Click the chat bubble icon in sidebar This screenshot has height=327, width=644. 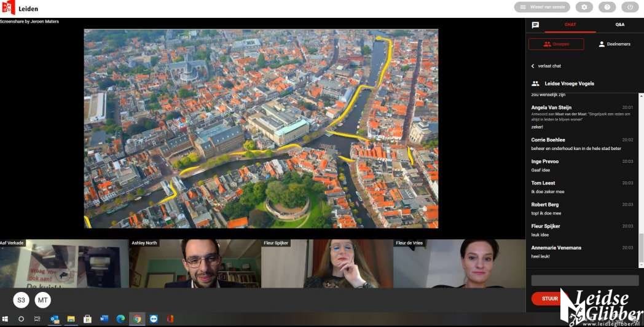click(x=535, y=25)
